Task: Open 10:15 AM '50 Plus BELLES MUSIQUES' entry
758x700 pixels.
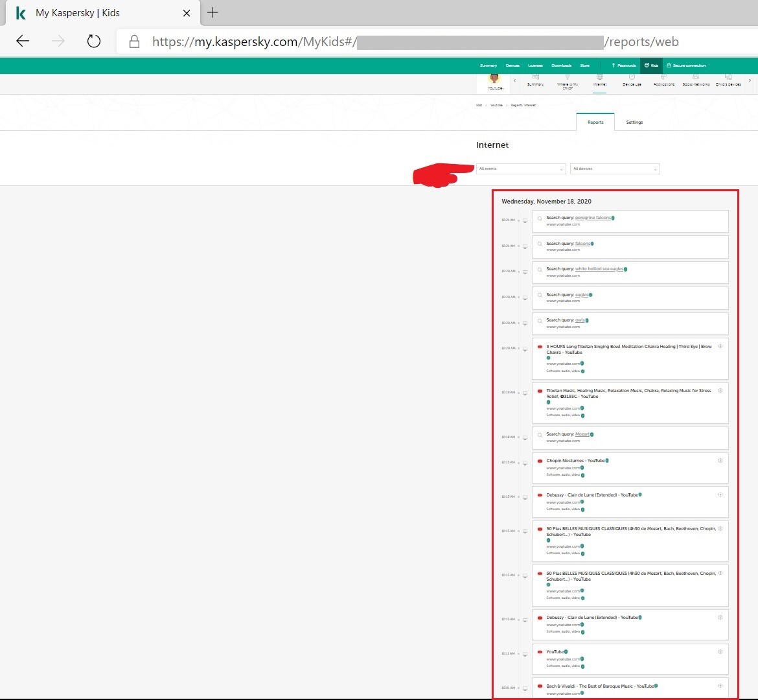Action: (x=631, y=531)
